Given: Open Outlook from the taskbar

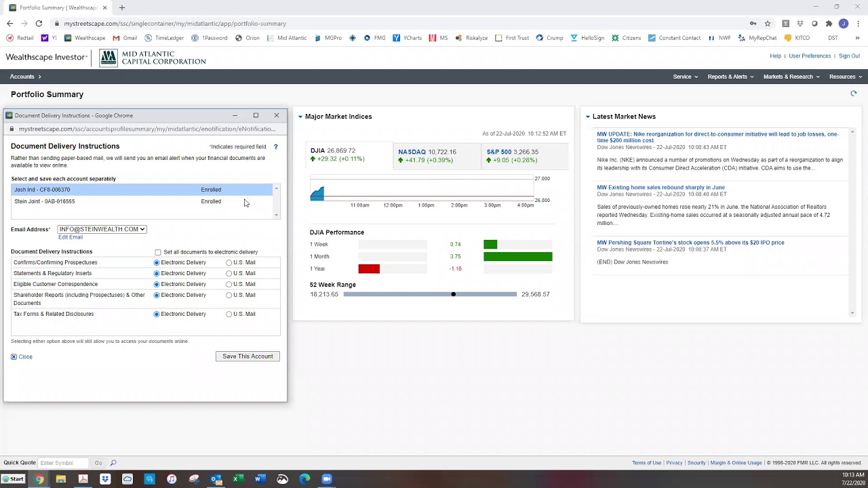Looking at the screenshot, I should 216,479.
